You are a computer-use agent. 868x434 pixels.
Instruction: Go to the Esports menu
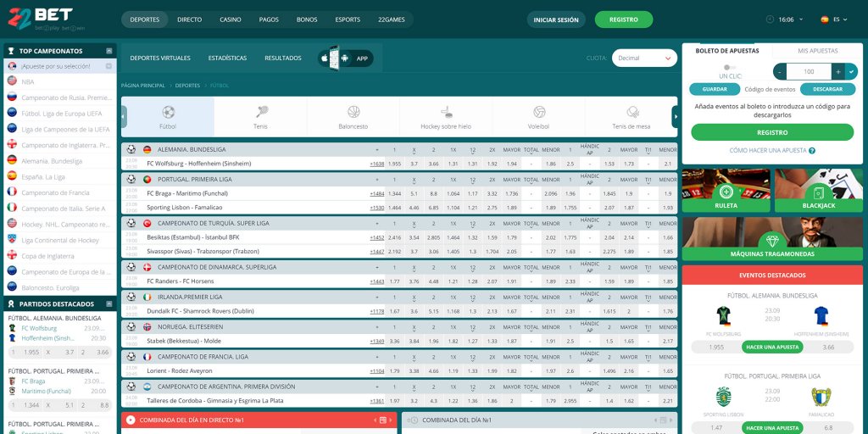(x=348, y=19)
